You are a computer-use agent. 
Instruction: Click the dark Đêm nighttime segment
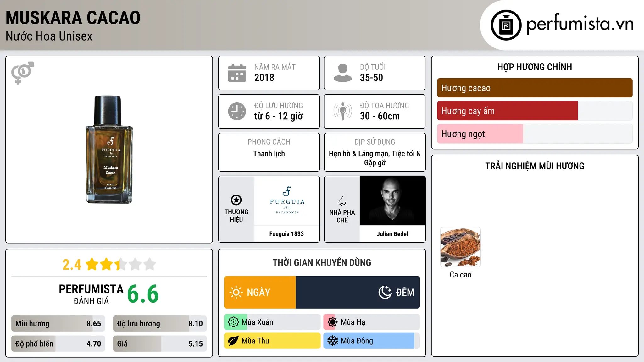tap(358, 292)
